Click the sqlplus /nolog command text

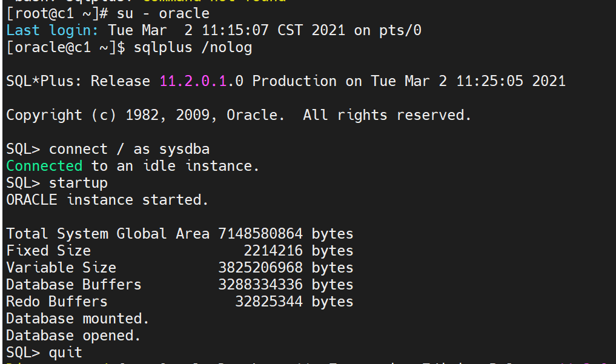coord(195,47)
